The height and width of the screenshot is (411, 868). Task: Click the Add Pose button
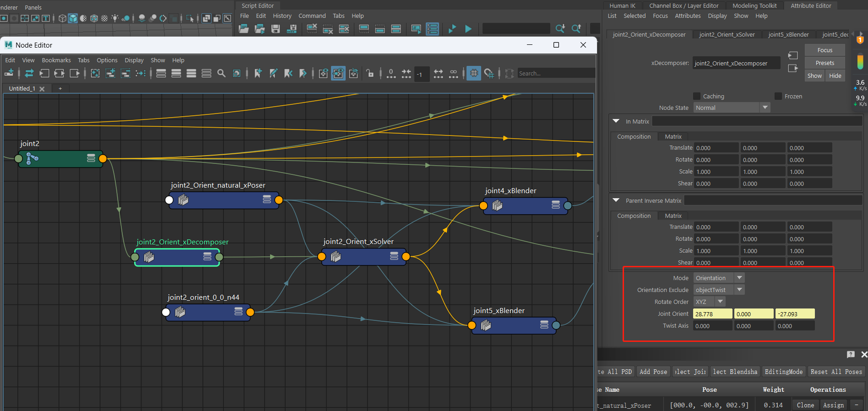click(x=653, y=372)
